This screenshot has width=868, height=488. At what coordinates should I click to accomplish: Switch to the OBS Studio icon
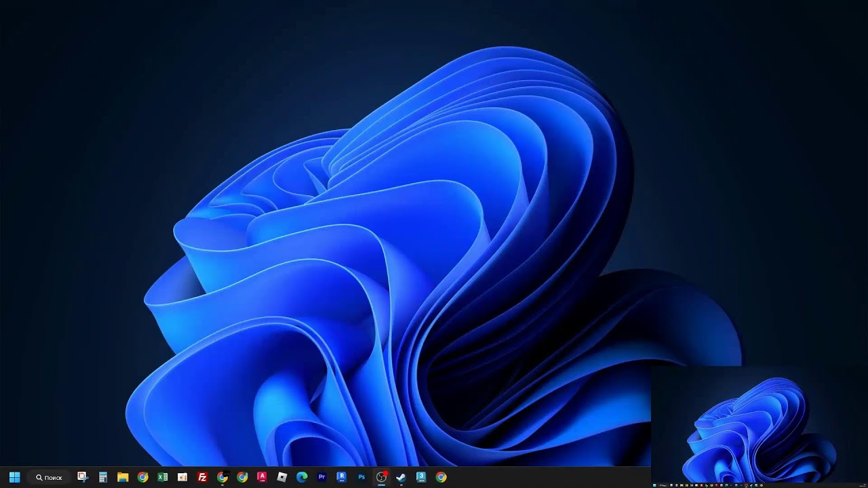pos(381,477)
